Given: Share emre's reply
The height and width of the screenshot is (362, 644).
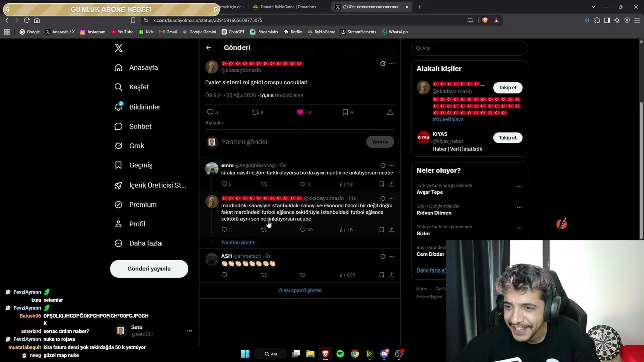Looking at the screenshot, I should click(x=392, y=184).
